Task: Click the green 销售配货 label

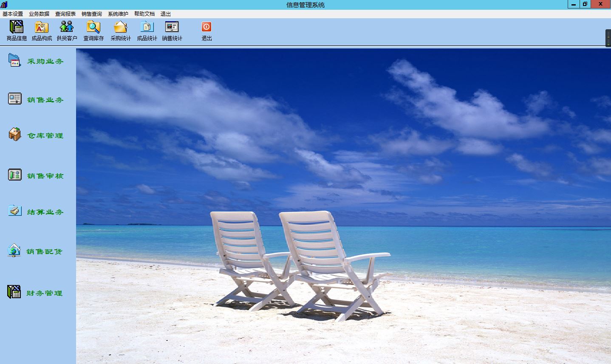Action: point(45,251)
